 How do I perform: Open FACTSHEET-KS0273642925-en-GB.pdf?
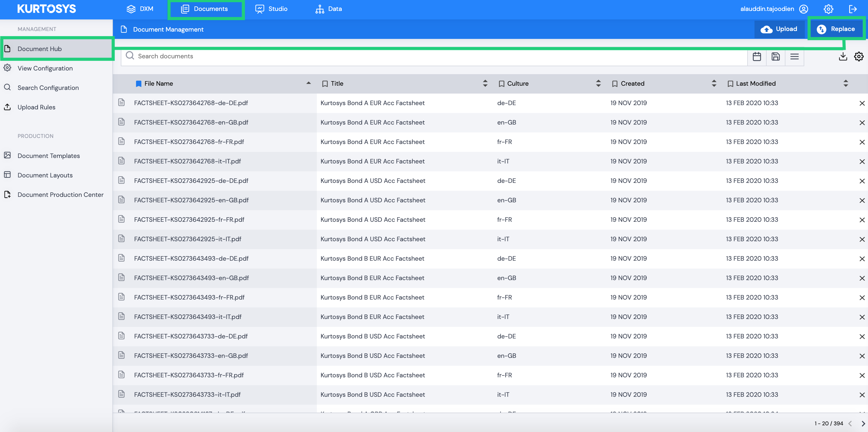[x=192, y=200]
